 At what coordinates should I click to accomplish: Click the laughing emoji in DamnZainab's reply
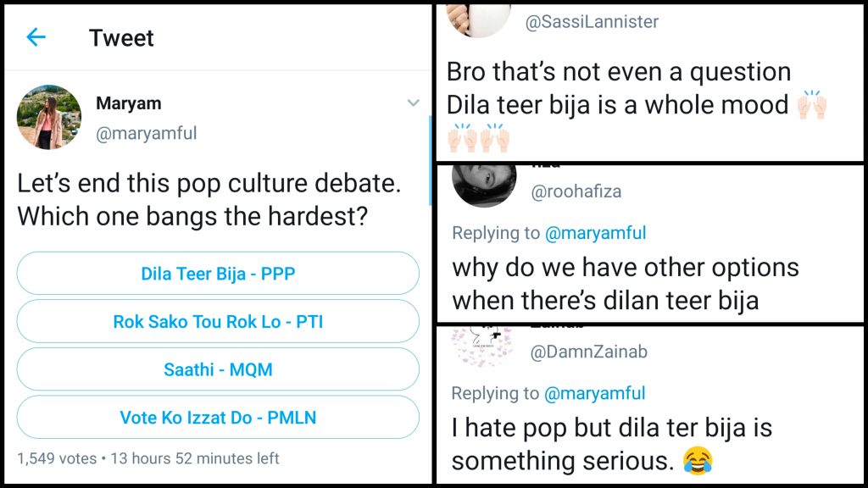(696, 461)
